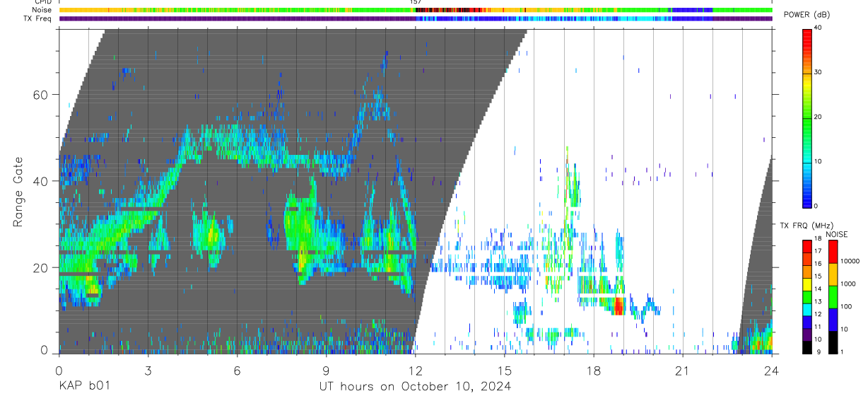Click the "Range Gate" y-axis label

tap(17, 191)
